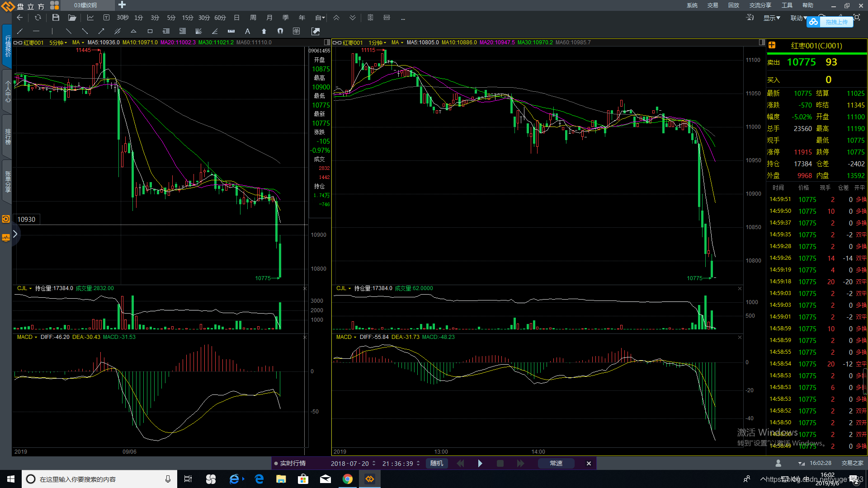Open the 联动 dropdown menu
The height and width of the screenshot is (488, 868).
pos(799,18)
